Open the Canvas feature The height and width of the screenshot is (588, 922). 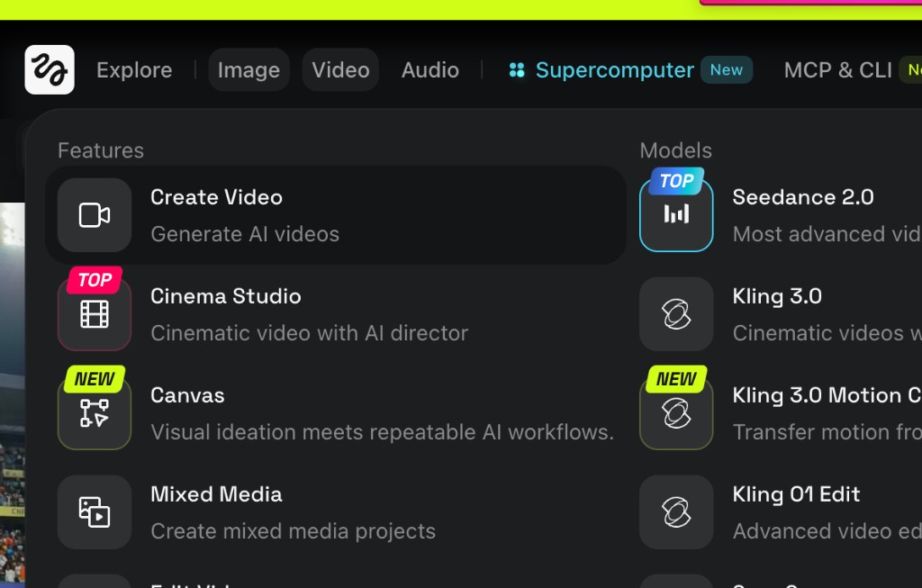pos(336,412)
